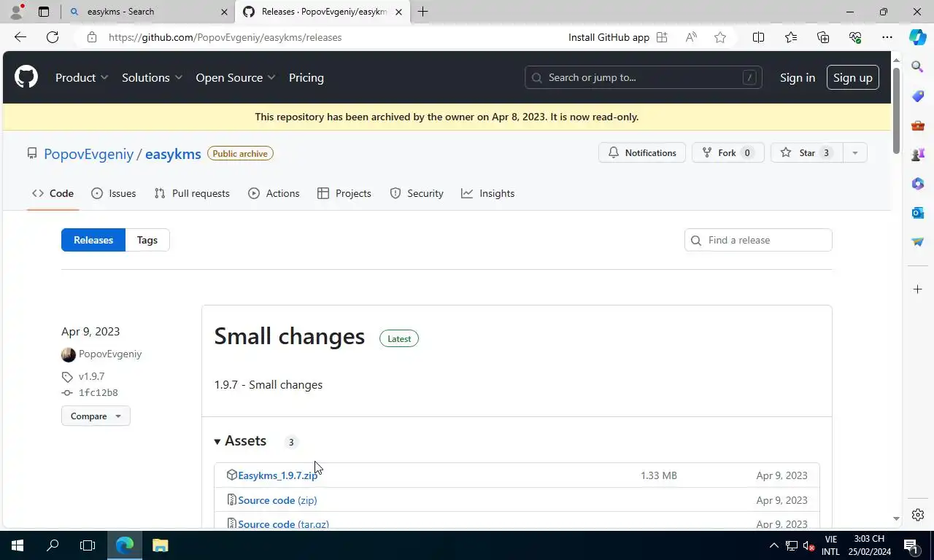
Task: Open star lists dropdown arrow
Action: click(x=854, y=153)
